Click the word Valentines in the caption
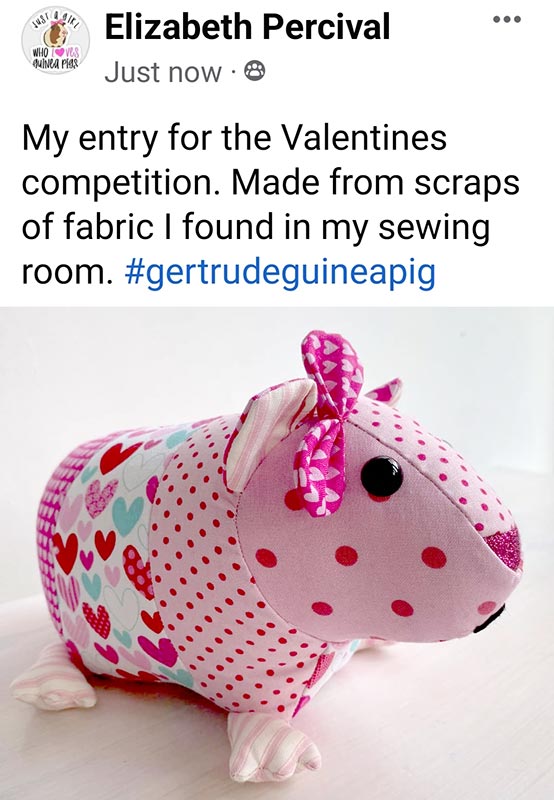The width and height of the screenshot is (554, 800). pyautogui.click(x=364, y=137)
